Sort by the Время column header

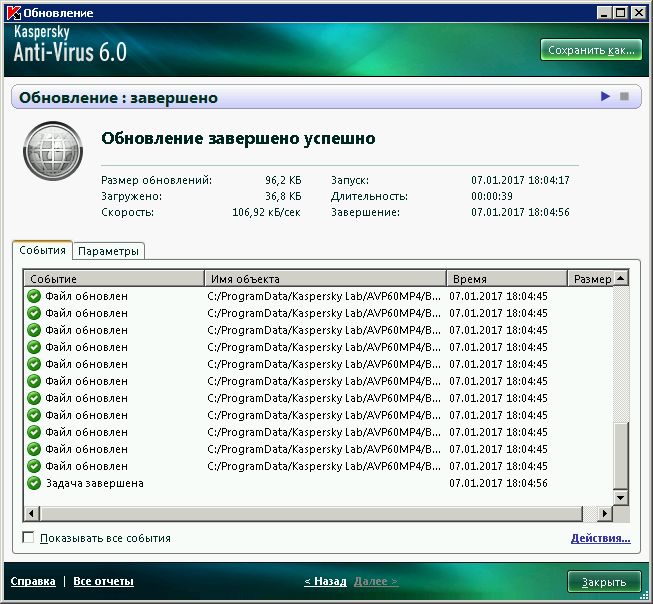tap(507, 279)
